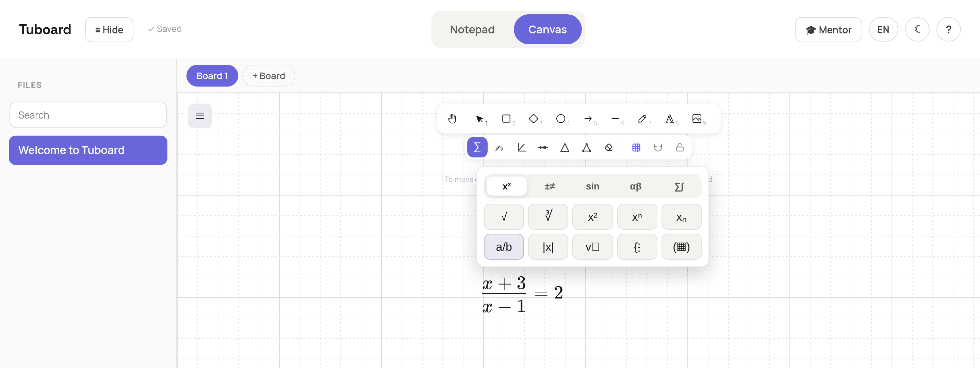The height and width of the screenshot is (368, 980).
Task: Insert x squared template
Action: coord(593,216)
